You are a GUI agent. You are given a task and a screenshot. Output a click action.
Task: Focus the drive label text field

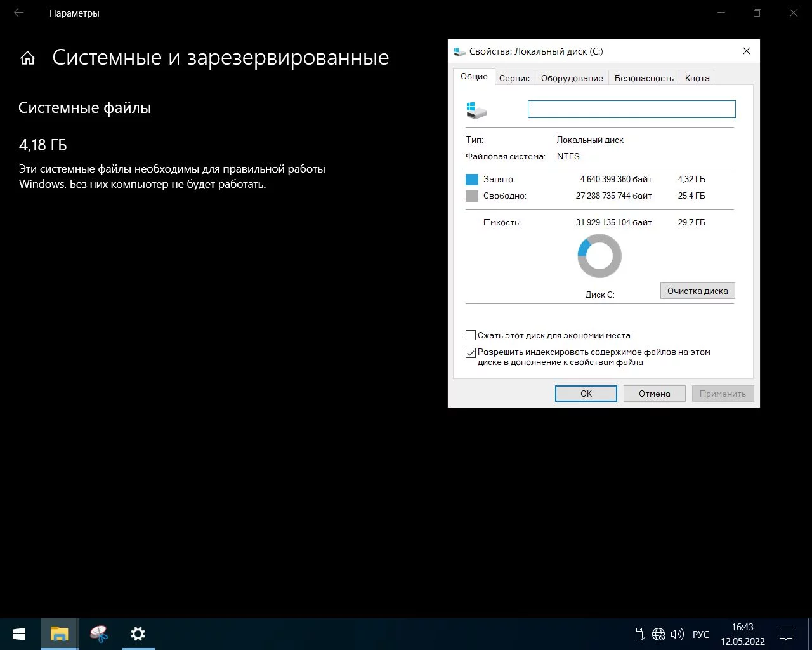[x=632, y=109]
